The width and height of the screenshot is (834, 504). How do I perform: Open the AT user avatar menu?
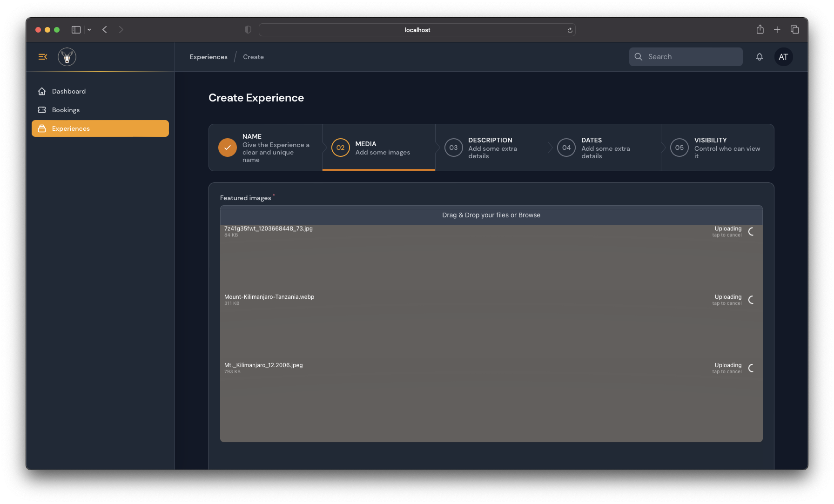(x=783, y=57)
